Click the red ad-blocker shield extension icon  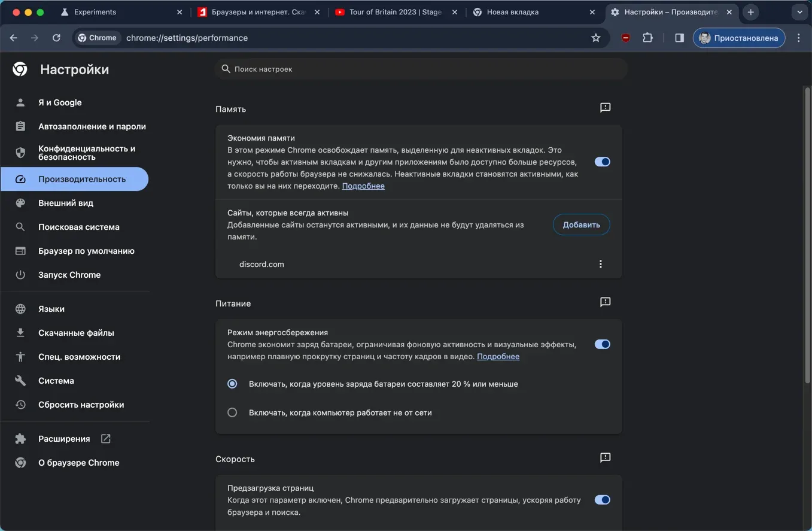pos(625,38)
